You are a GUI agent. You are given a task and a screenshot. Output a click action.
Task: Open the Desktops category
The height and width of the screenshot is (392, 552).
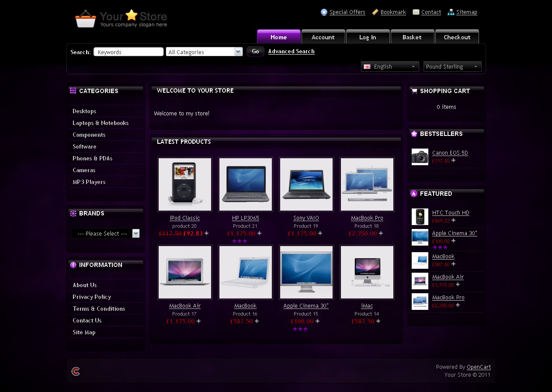pyautogui.click(x=84, y=111)
